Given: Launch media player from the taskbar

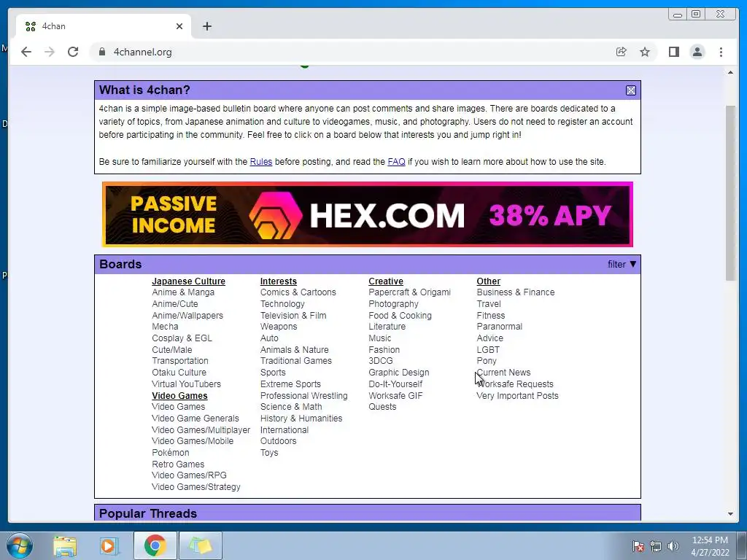Looking at the screenshot, I should (109, 545).
